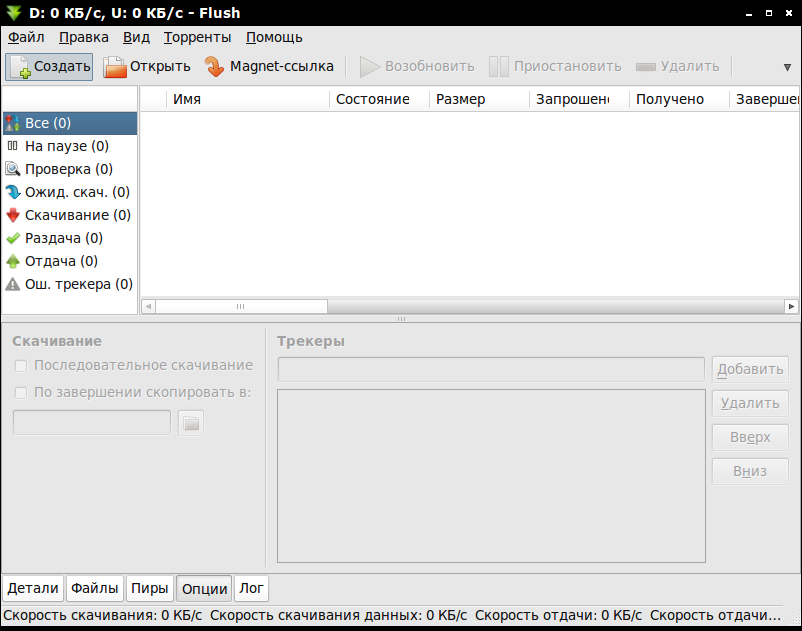The image size is (802, 631).
Task: Select the Раздача (0) filter
Action: [x=70, y=238]
